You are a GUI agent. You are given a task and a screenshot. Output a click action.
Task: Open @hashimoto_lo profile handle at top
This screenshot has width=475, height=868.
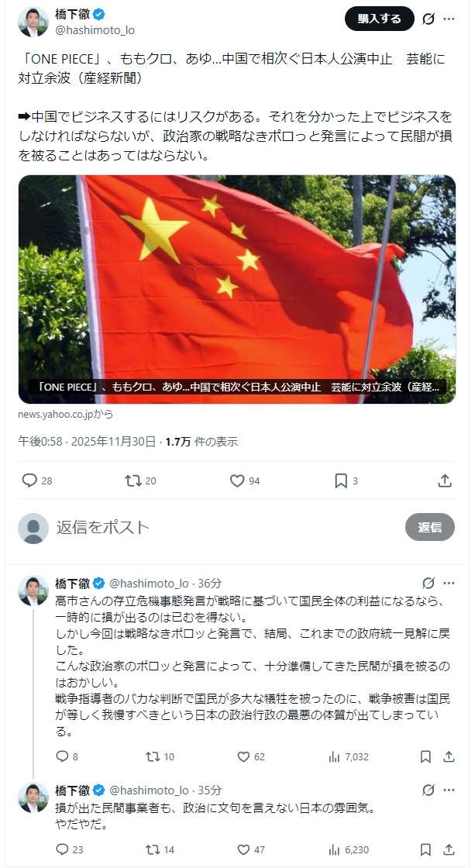95,30
